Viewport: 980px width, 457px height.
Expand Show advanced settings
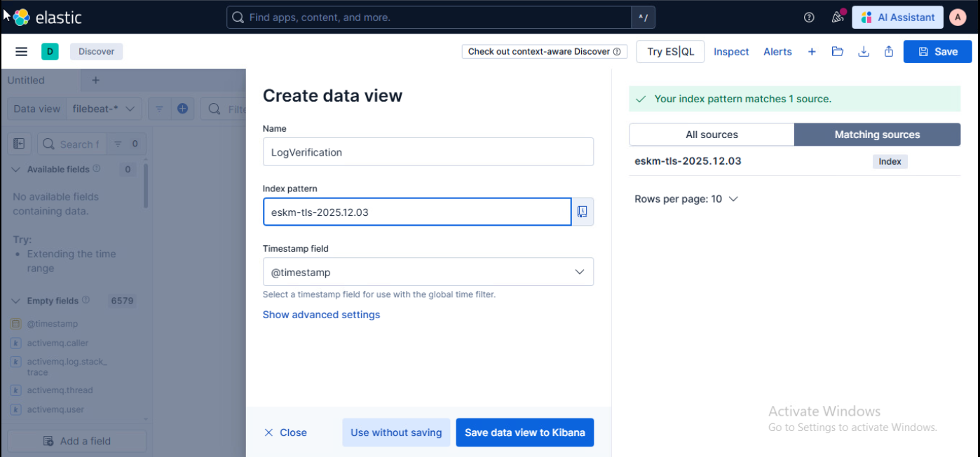tap(321, 315)
